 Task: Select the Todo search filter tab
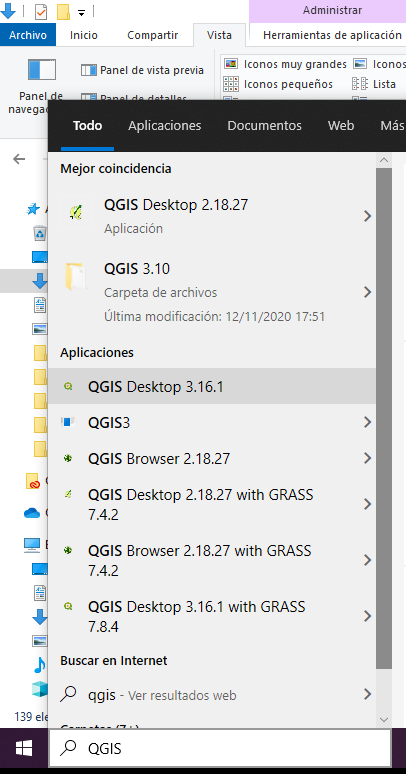[87, 126]
